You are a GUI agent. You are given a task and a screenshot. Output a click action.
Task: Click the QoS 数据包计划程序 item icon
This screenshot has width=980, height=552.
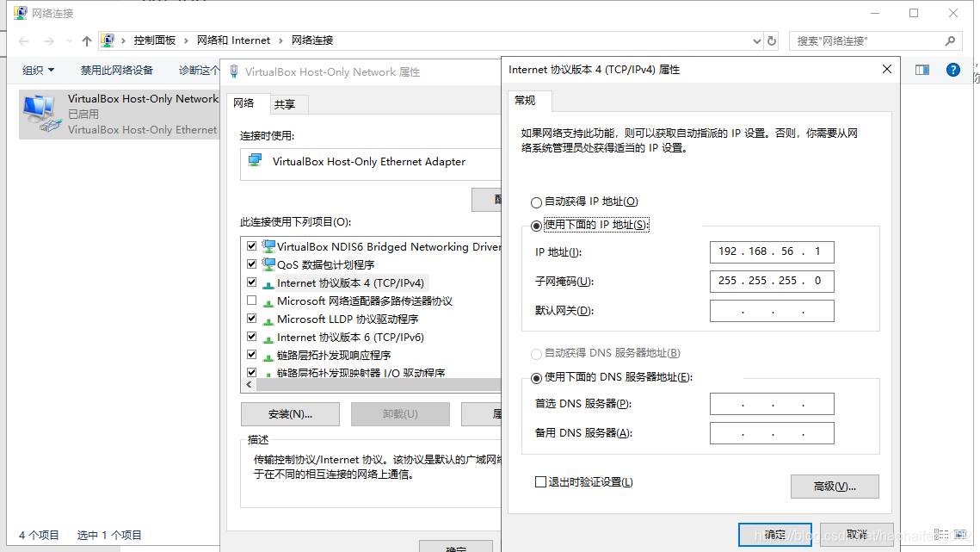[x=268, y=264]
